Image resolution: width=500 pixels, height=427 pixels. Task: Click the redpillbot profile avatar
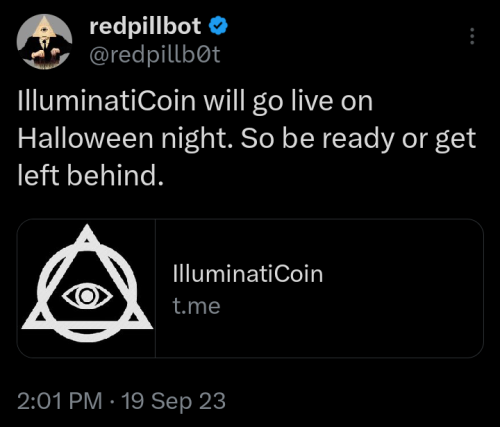44,42
